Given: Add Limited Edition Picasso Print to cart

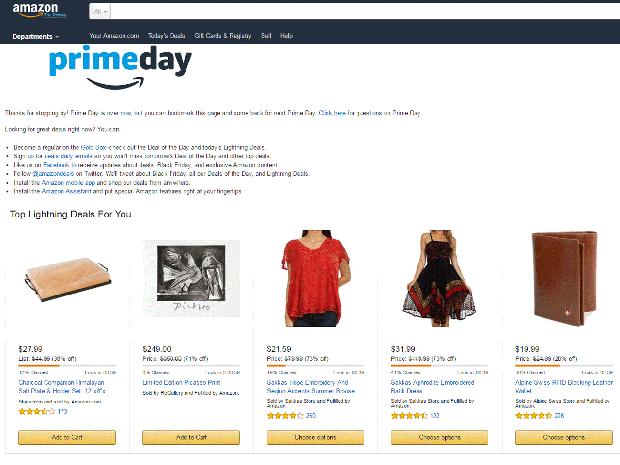Looking at the screenshot, I should pyautogui.click(x=191, y=437).
